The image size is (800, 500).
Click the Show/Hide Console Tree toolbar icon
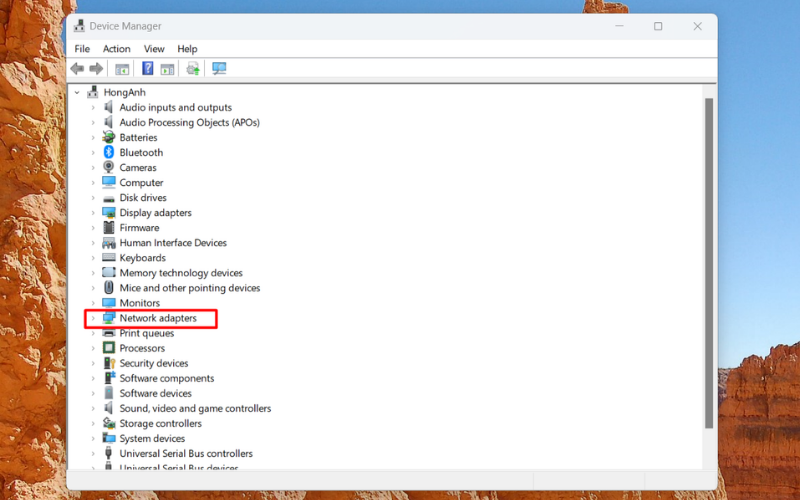coord(122,69)
